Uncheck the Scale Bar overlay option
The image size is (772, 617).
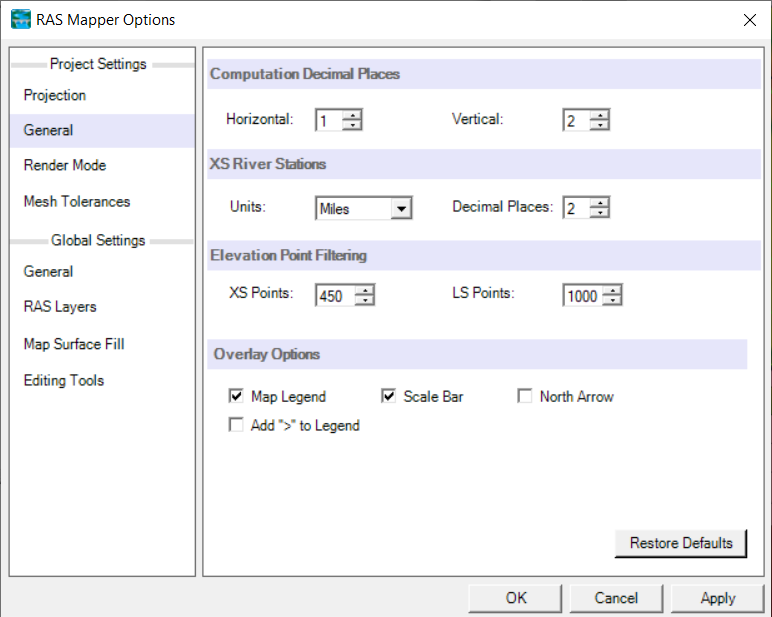pos(388,396)
